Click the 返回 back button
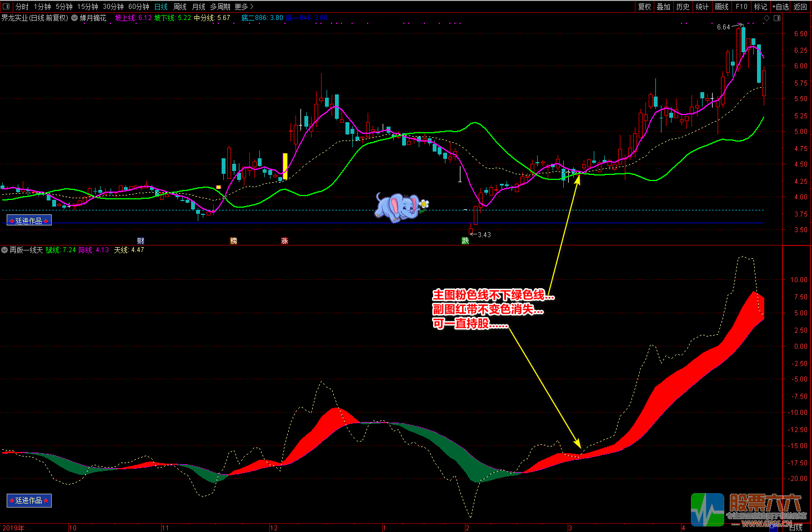The height and width of the screenshot is (532, 812). point(800,7)
